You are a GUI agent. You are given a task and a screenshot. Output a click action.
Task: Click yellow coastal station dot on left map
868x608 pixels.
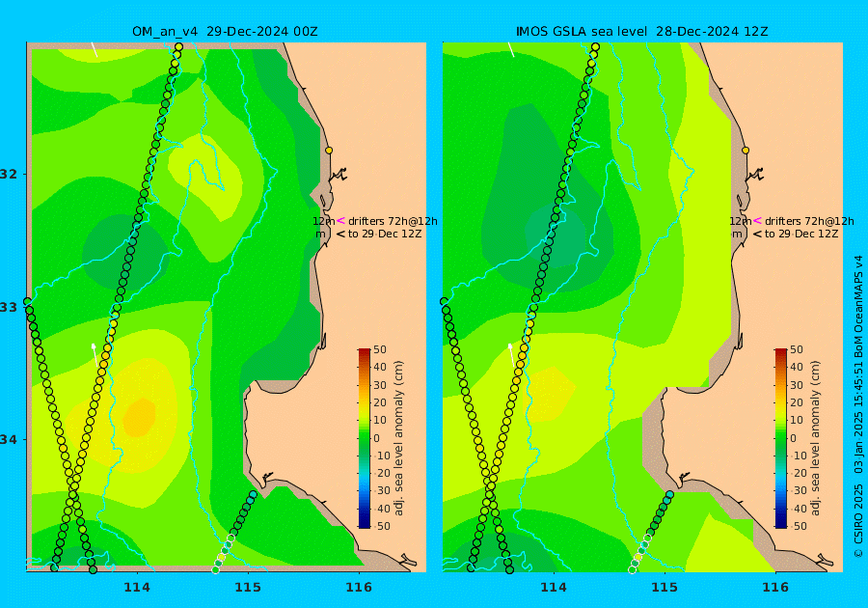click(329, 151)
